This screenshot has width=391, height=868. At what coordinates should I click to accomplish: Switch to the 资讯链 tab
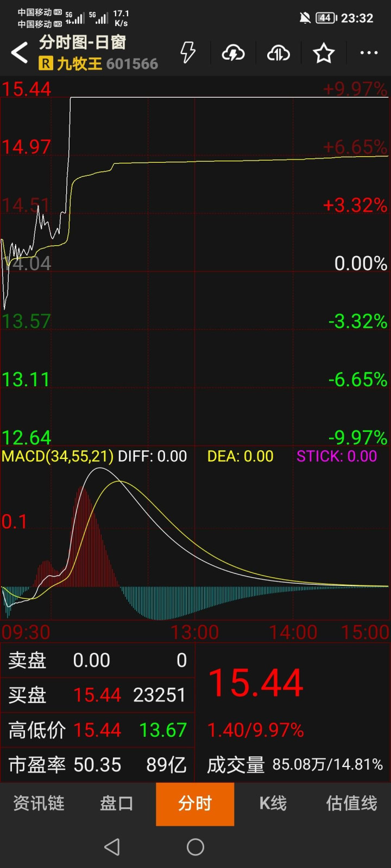pyautogui.click(x=39, y=803)
